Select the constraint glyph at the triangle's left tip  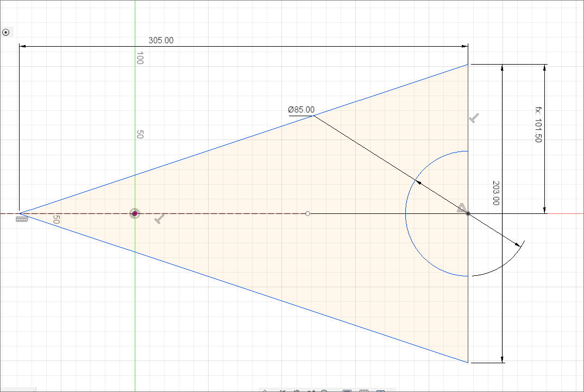(22, 219)
